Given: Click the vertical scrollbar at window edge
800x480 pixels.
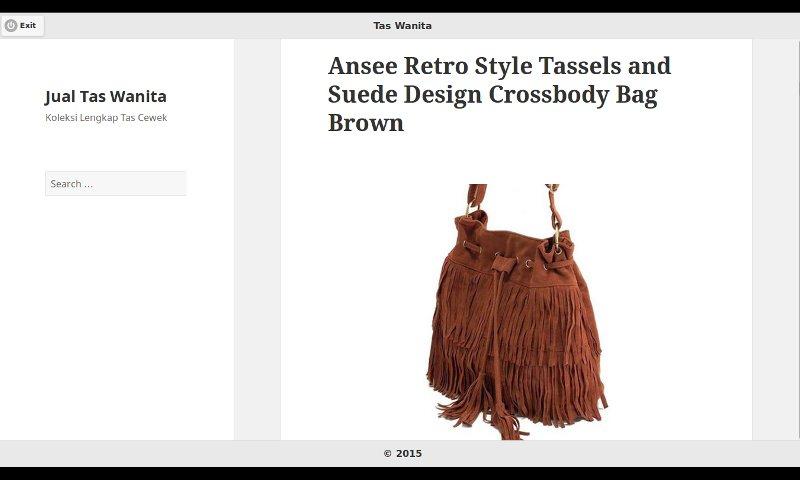Looking at the screenshot, I should point(797,239).
